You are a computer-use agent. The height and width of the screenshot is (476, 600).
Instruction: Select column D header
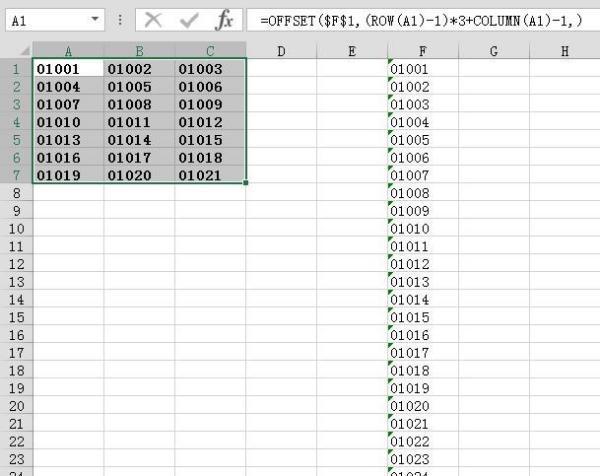tap(281, 50)
